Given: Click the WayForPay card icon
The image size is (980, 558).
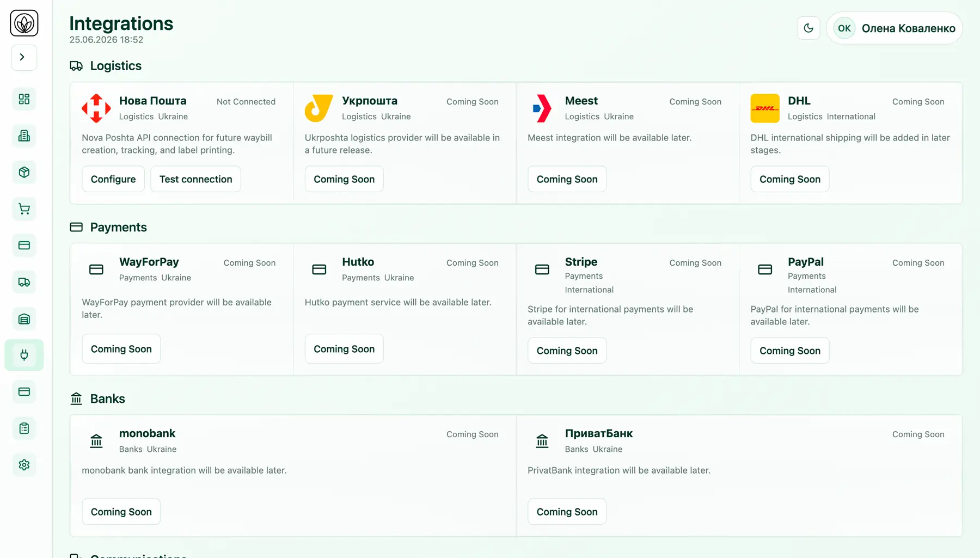Looking at the screenshot, I should coord(96,269).
